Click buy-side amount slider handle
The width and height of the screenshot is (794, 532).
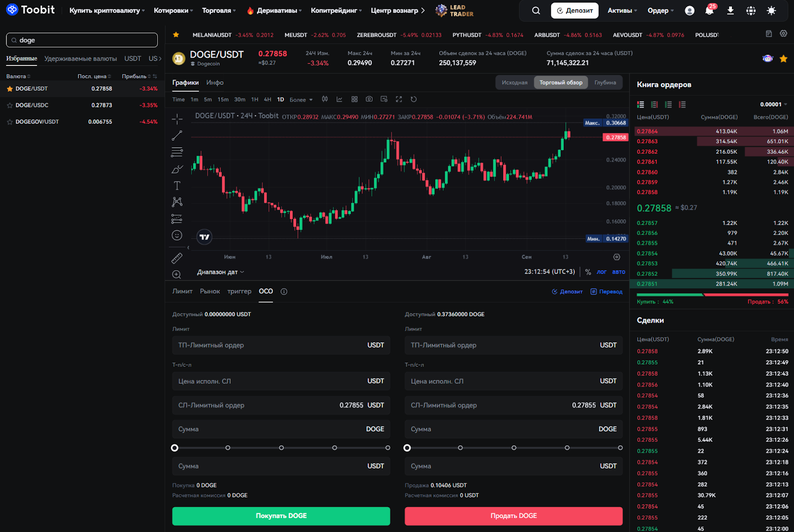(x=175, y=448)
